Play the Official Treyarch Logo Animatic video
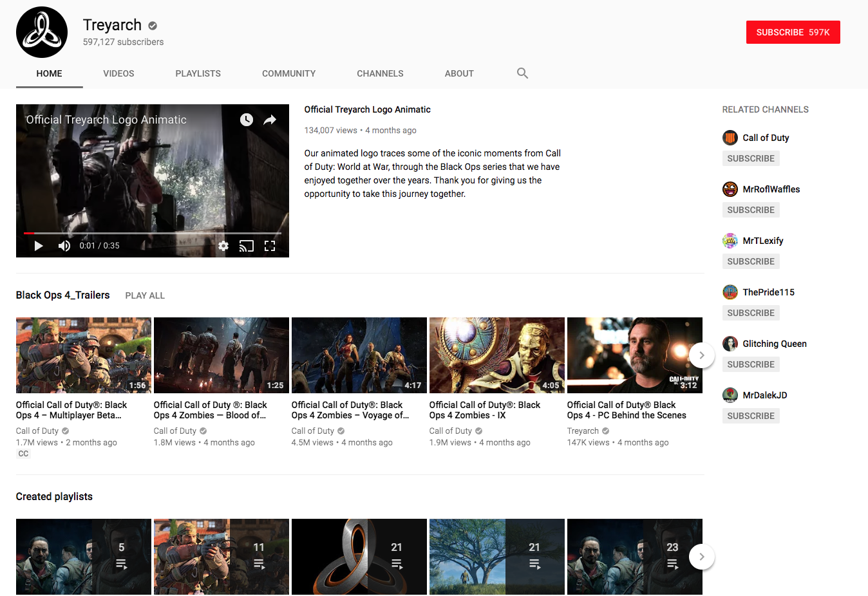Image resolution: width=868 pixels, height=596 pixels. [x=39, y=246]
